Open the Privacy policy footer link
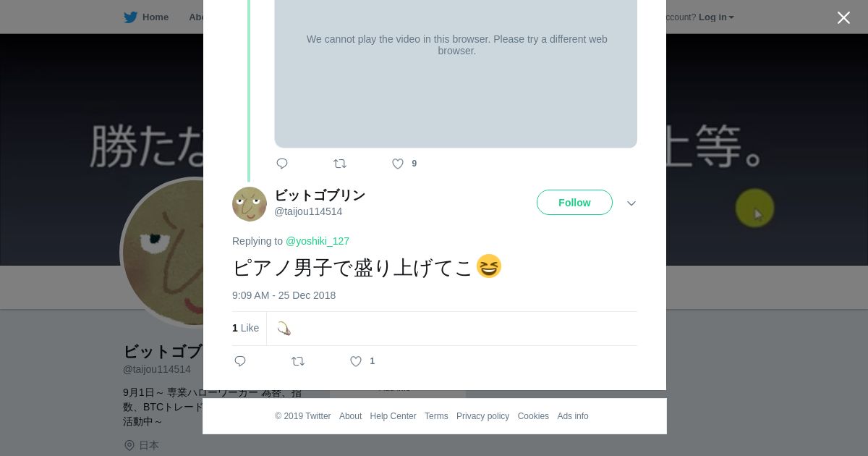The height and width of the screenshot is (456, 868). coord(482,416)
